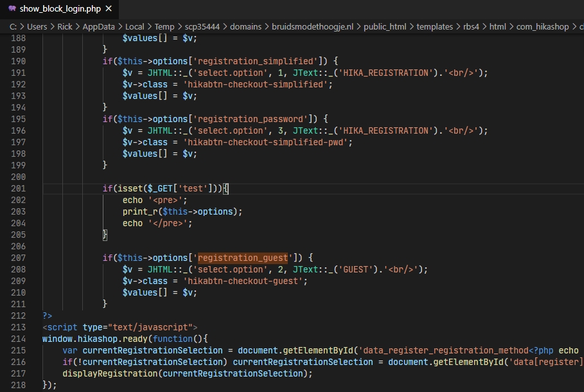The height and width of the screenshot is (392, 584).
Task: Click the $_GET['test'] expression on line 201
Action: point(180,188)
